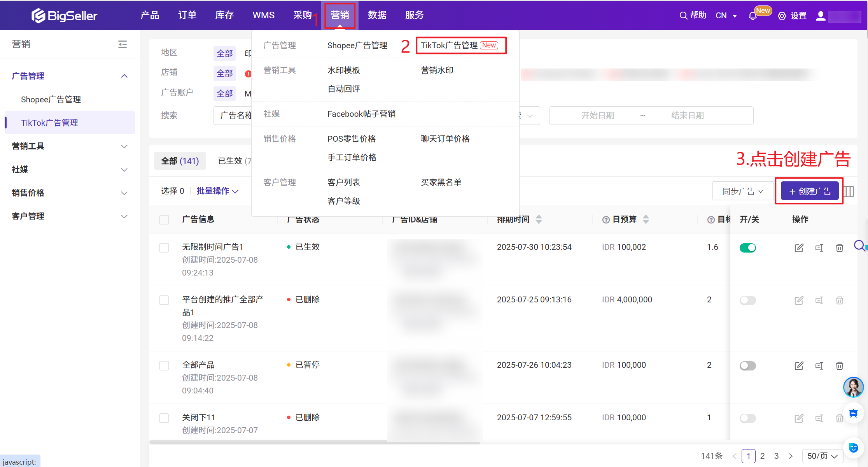
Task: Click the horizontal table scrollbar
Action: (x=315, y=442)
